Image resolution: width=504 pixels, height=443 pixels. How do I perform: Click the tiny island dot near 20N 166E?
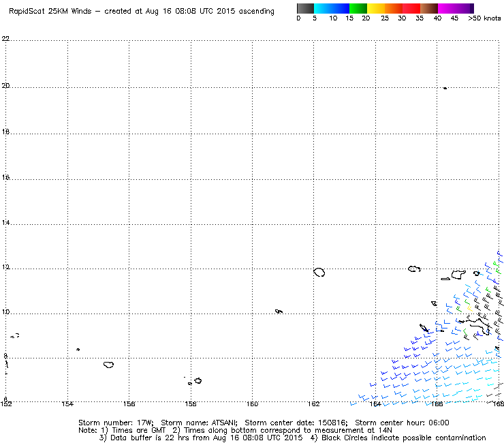[445, 88]
